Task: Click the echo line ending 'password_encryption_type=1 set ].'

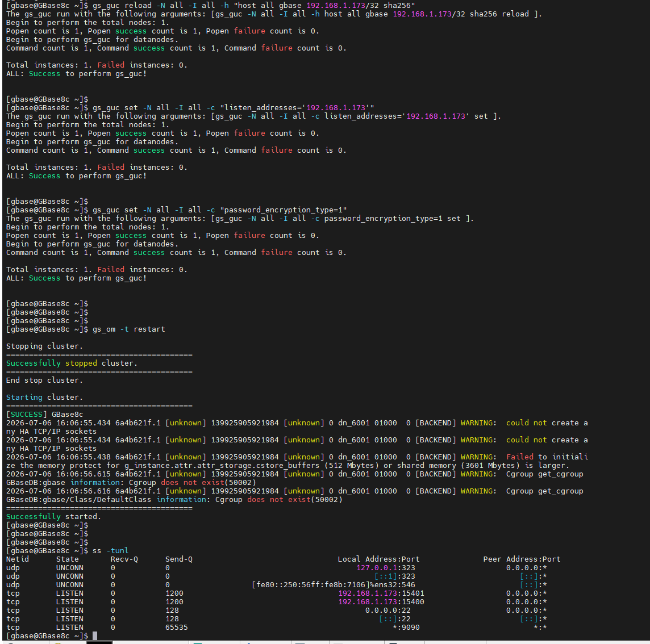Action: 240,219
